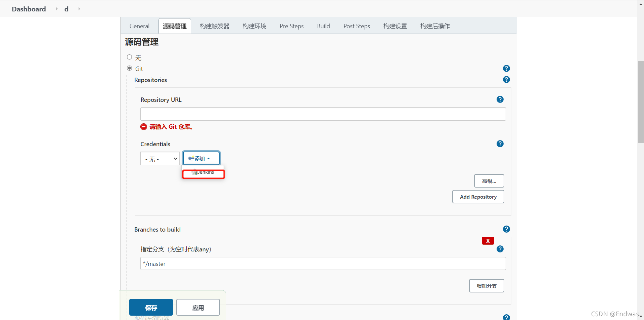Image resolution: width=644 pixels, height=320 pixels.
Task: Show help for Repository URL field
Action: [x=500, y=99]
